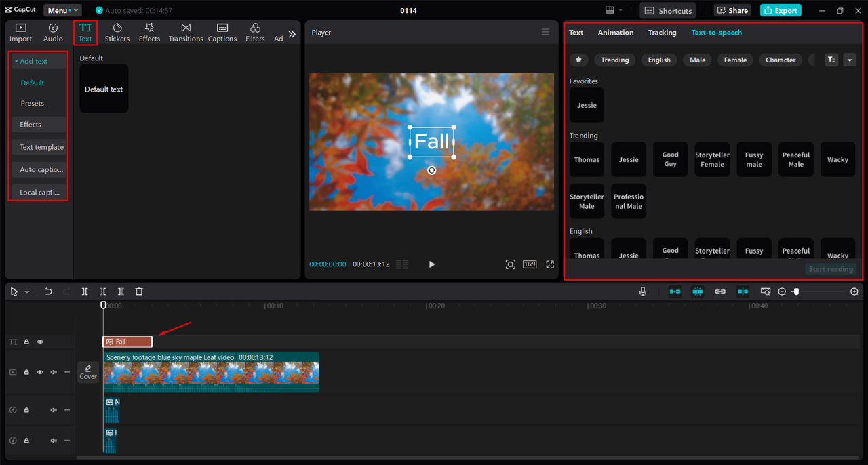Filter voices by Character
Image resolution: width=868 pixels, height=465 pixels.
[x=781, y=60]
